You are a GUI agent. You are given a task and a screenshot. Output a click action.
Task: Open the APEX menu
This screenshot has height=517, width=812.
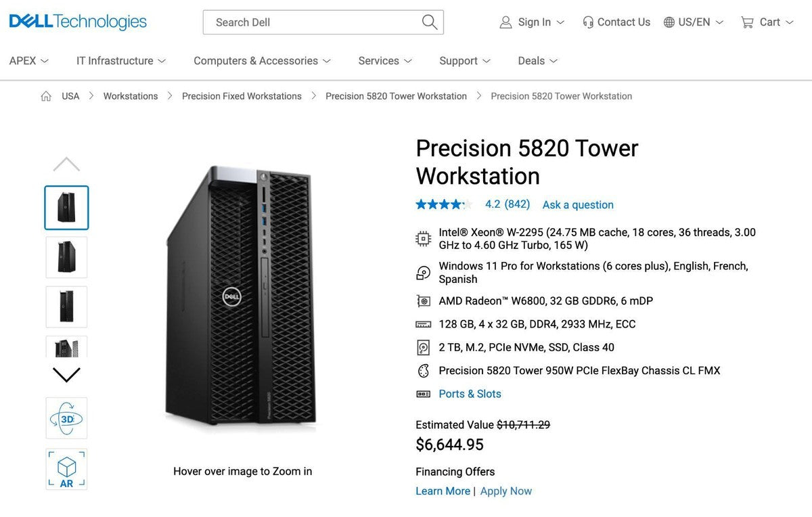[23, 60]
